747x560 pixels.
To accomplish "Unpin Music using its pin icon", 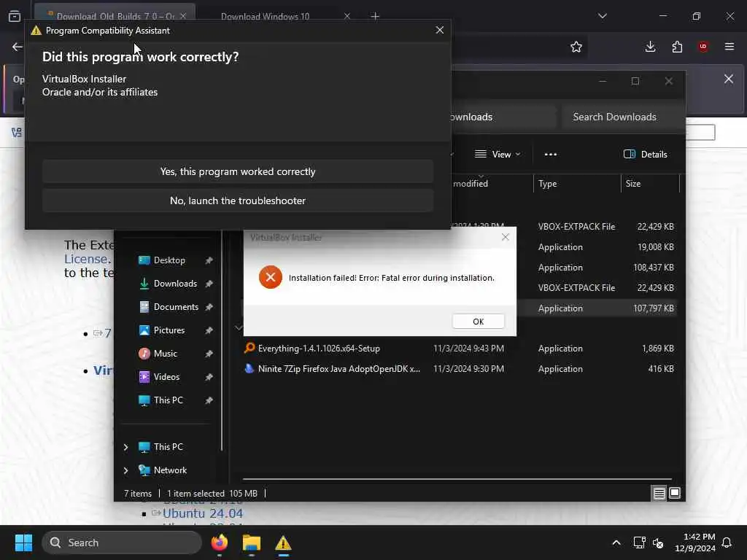I will coord(209,354).
